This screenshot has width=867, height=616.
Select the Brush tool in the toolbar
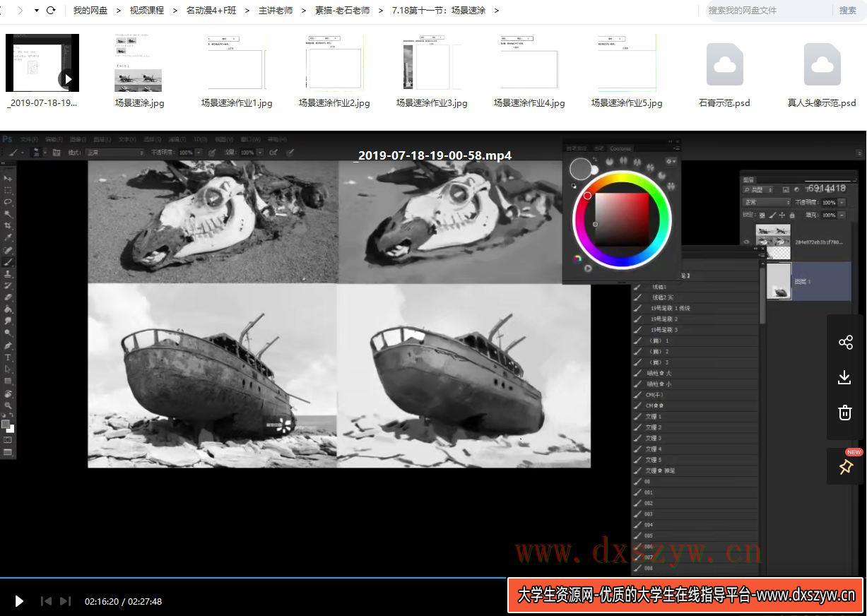tap(8, 262)
